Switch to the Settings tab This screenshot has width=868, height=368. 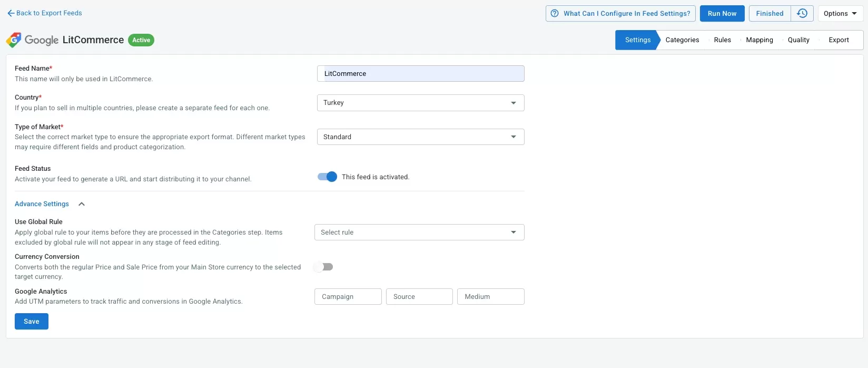point(637,40)
